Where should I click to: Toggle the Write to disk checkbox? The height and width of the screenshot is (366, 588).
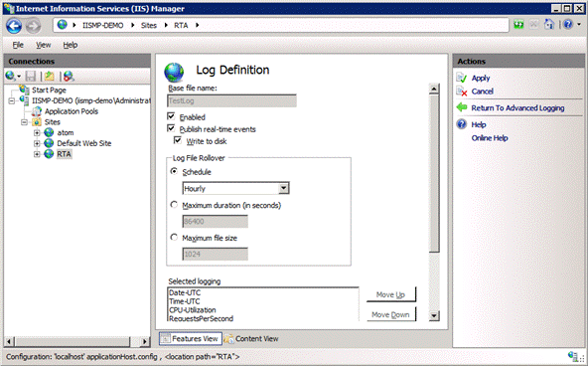click(x=178, y=141)
